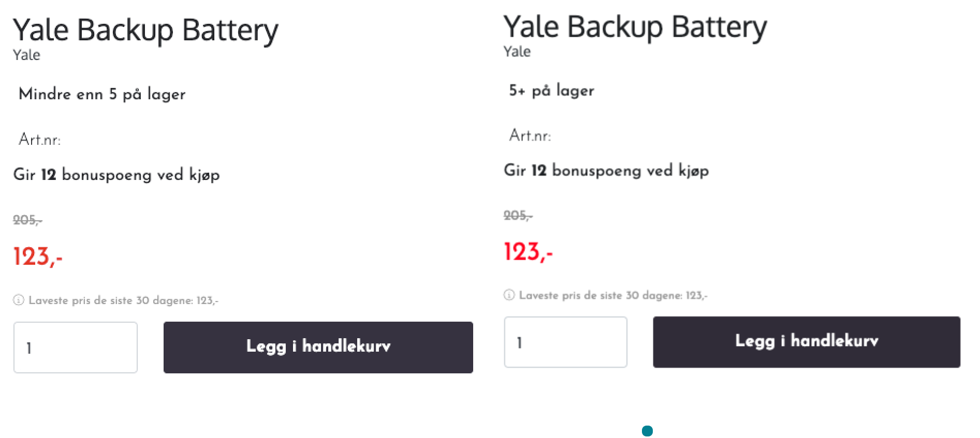980x438 pixels.
Task: Click the right bonuspoeng ved kjøp text
Action: coord(631,171)
